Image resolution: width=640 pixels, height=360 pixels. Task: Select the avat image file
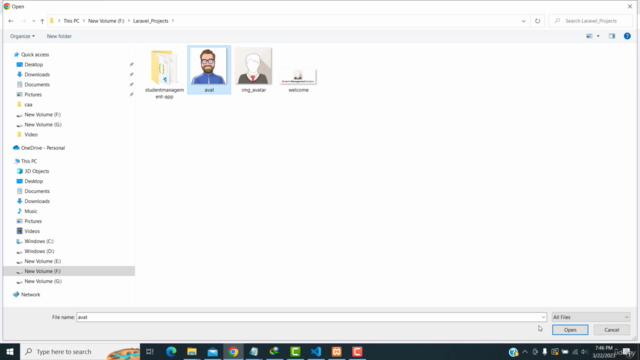[209, 70]
